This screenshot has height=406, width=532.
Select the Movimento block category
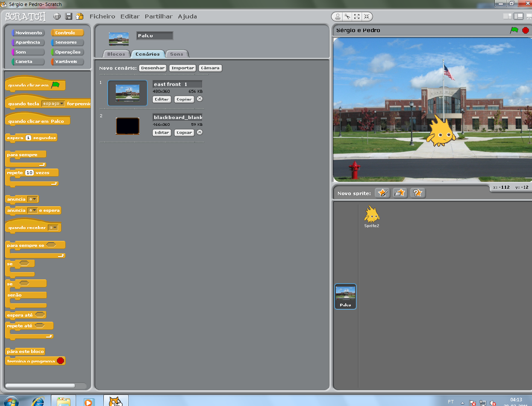tap(28, 33)
